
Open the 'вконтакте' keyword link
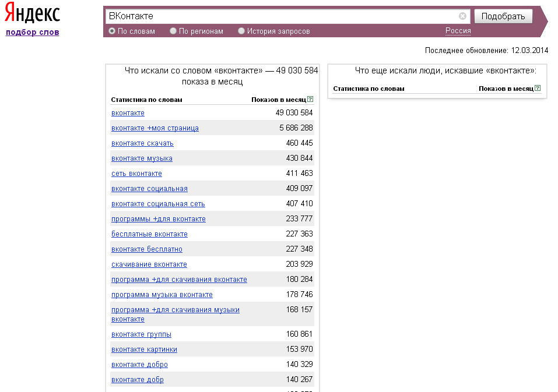[x=128, y=113]
